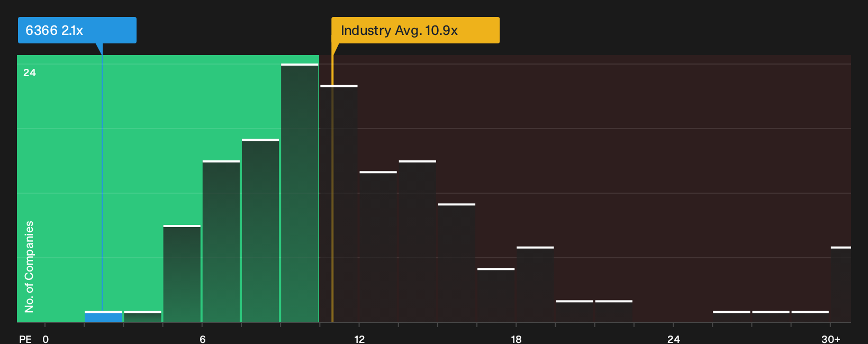
Task: Click the "24" y-axis value
Action: tap(30, 73)
